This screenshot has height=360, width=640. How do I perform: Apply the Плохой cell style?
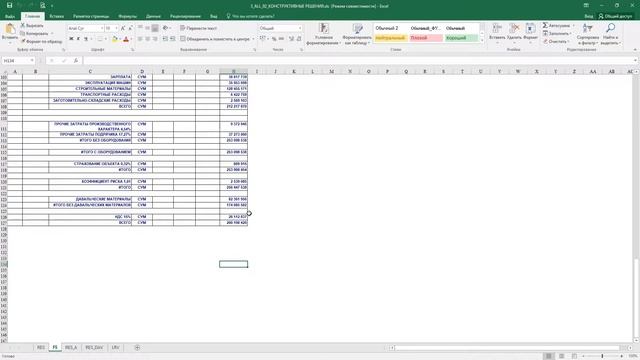pyautogui.click(x=426, y=38)
